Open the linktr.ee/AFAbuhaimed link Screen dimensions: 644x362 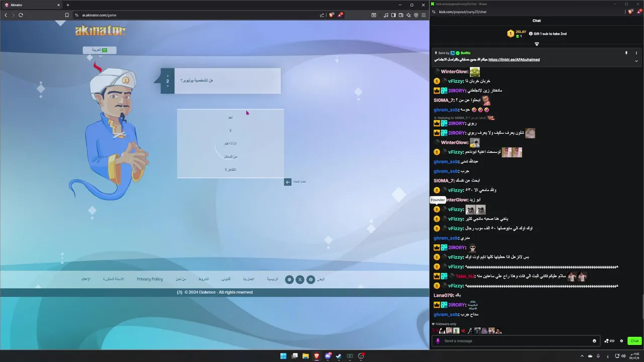pyautogui.click(x=514, y=59)
